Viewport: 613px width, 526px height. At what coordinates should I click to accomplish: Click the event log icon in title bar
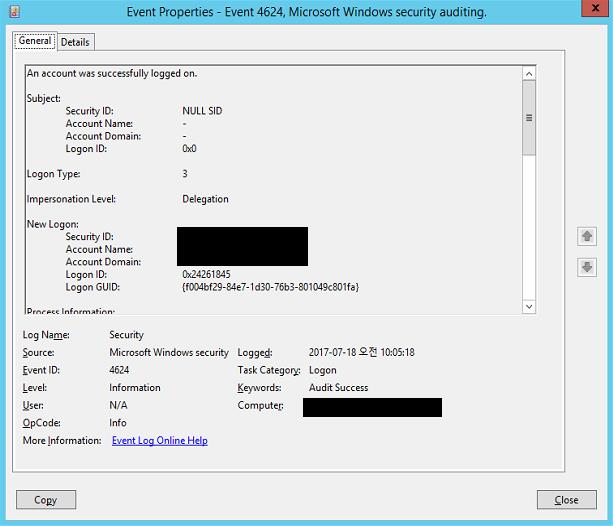click(14, 12)
